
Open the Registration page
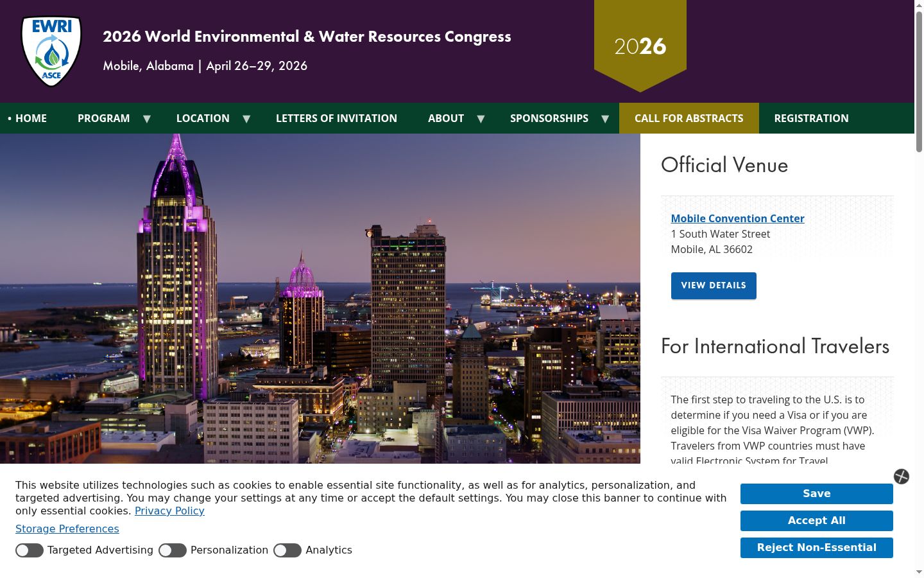811,118
